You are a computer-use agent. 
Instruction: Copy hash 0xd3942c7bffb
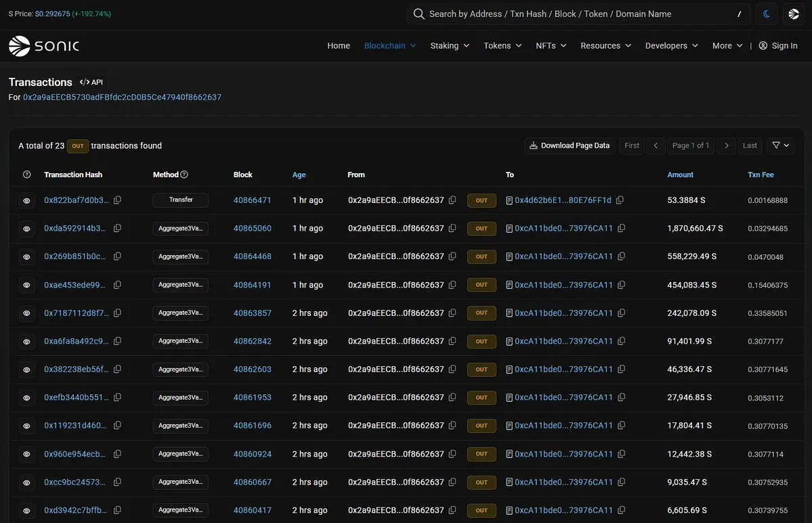click(118, 510)
